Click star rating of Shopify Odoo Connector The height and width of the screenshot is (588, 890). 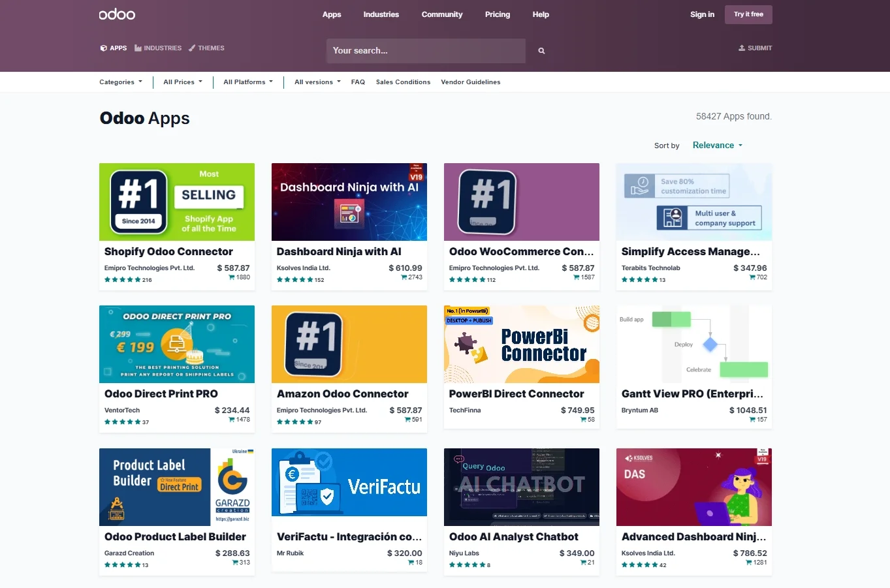[123, 280]
